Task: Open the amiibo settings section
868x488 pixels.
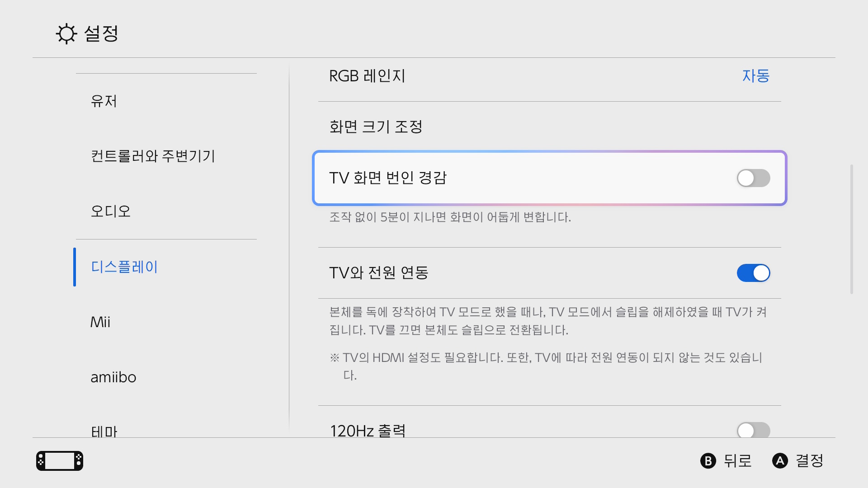Action: point(113,377)
